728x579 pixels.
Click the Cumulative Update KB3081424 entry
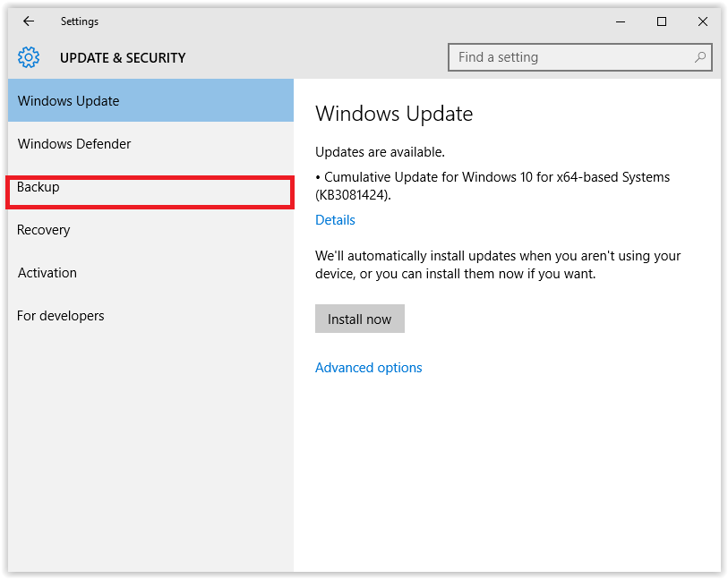click(x=492, y=185)
